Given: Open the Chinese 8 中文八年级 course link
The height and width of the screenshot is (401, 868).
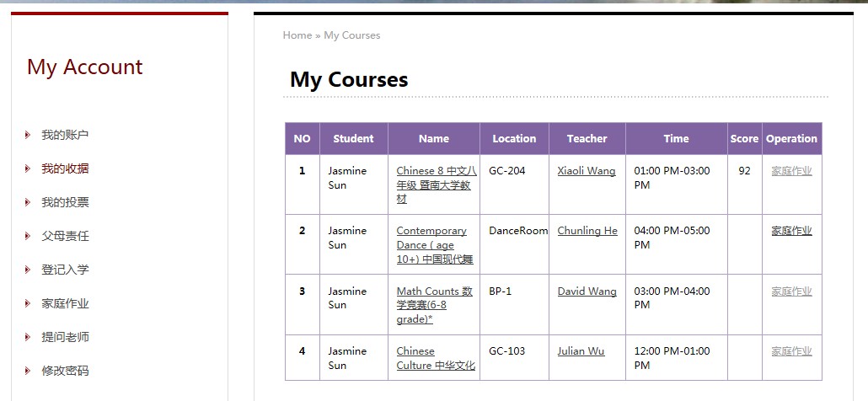Looking at the screenshot, I should tap(437, 185).
